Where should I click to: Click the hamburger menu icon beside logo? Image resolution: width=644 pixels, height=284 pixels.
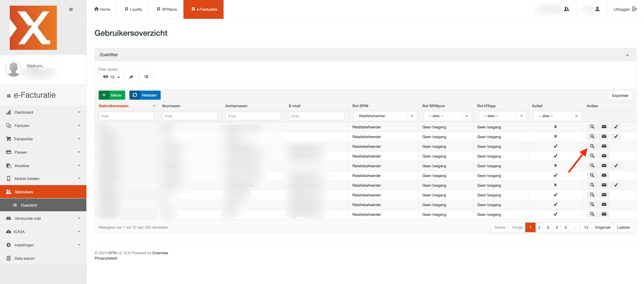click(x=71, y=9)
